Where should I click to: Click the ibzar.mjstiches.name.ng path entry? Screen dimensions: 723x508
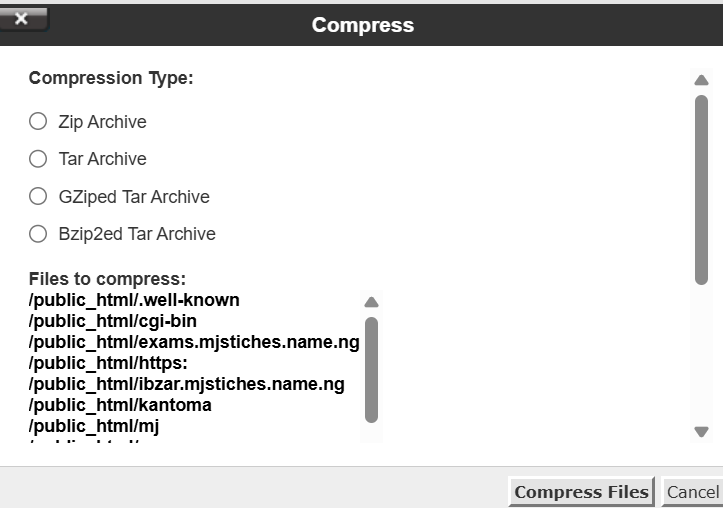tap(187, 384)
